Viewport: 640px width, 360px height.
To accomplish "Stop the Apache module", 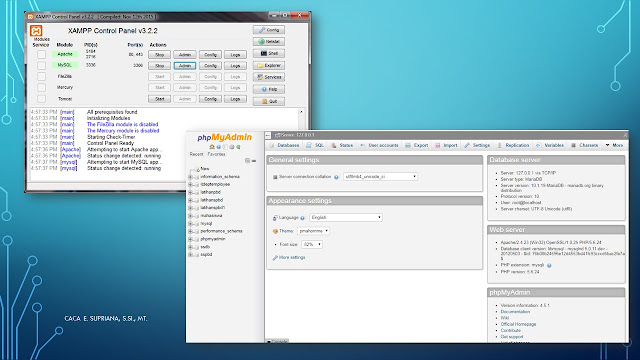I will point(159,55).
